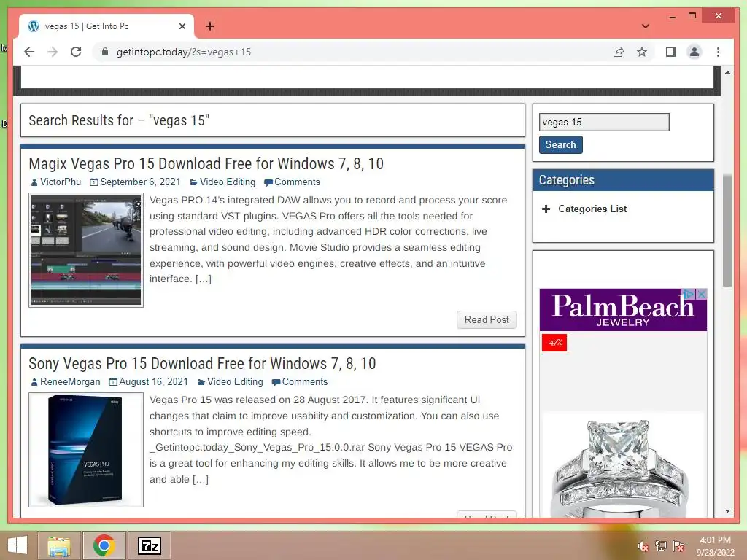Bookmark this page with the star icon
The image size is (747, 560).
pos(642,52)
